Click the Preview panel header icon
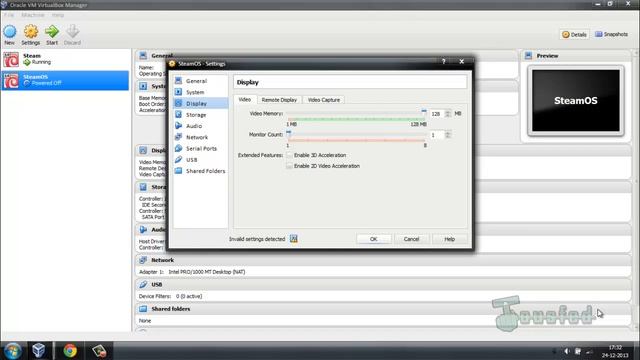The image size is (640, 360). click(x=528, y=56)
